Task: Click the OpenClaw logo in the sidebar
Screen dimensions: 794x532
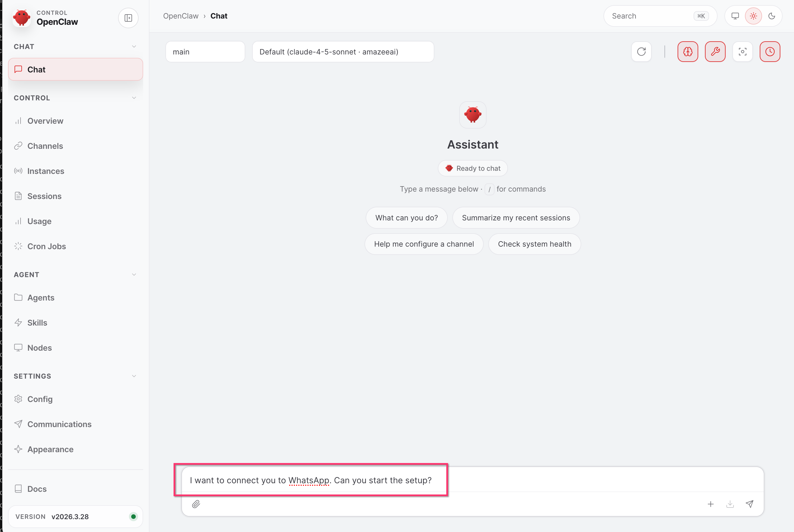Action: (22, 18)
